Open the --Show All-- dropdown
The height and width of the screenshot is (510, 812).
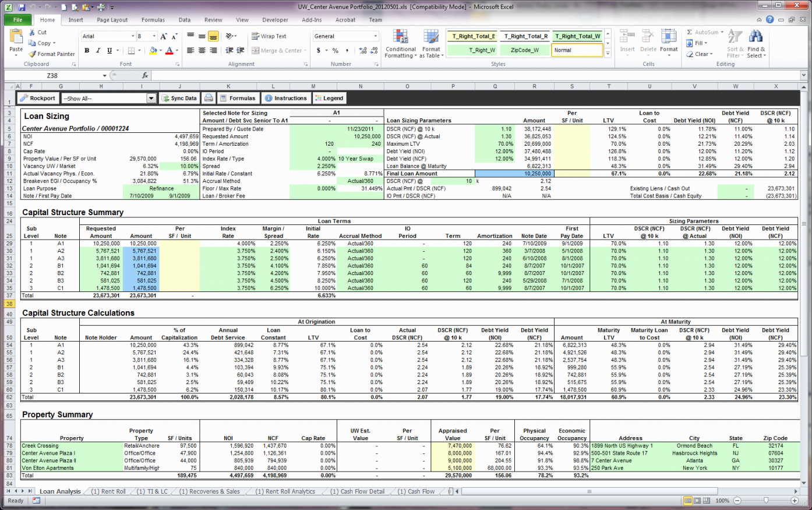(x=150, y=98)
